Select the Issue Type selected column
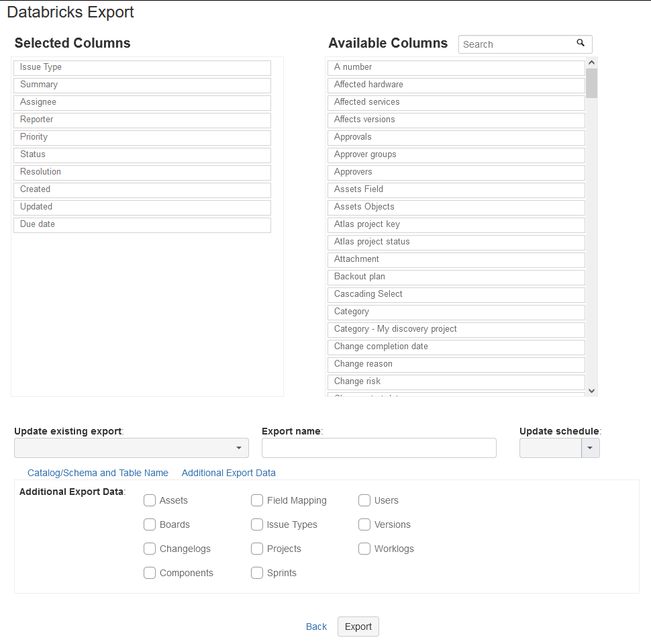Viewport: 651px width, 644px height. (x=142, y=68)
